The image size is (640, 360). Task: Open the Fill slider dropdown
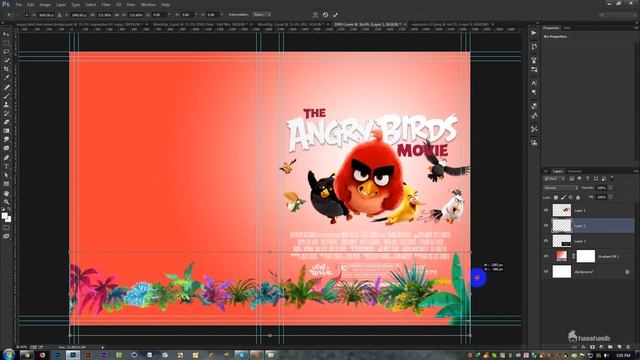pos(610,197)
